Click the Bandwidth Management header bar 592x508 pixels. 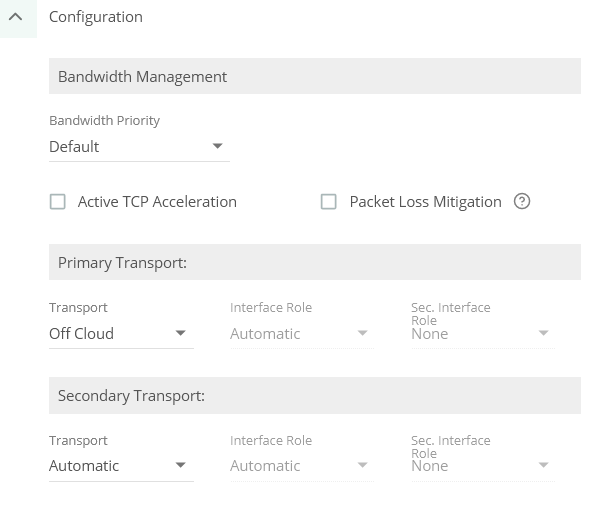315,76
